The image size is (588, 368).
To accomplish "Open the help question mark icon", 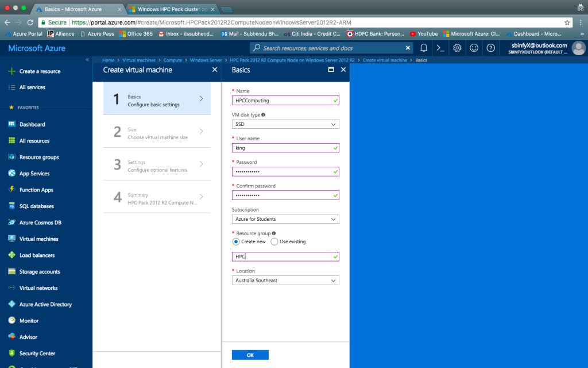I will point(490,48).
